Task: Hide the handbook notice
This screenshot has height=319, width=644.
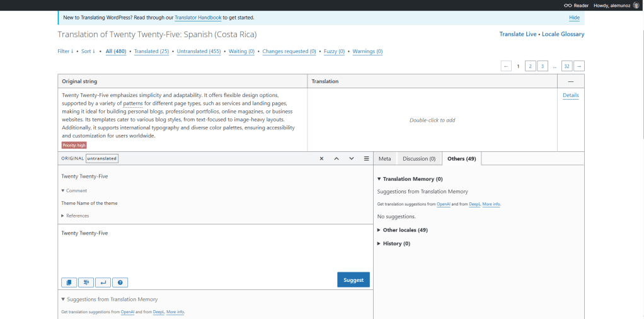Action: click(x=574, y=18)
